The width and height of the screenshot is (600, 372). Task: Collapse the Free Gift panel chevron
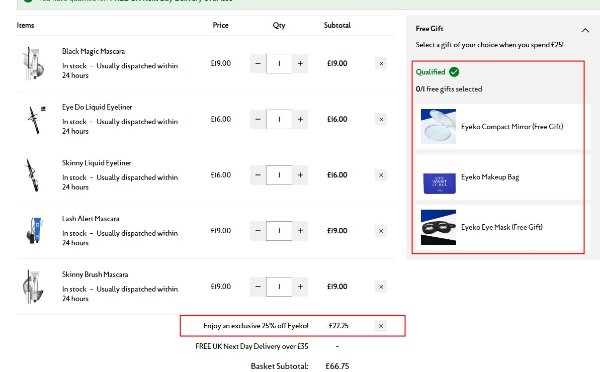coord(585,30)
